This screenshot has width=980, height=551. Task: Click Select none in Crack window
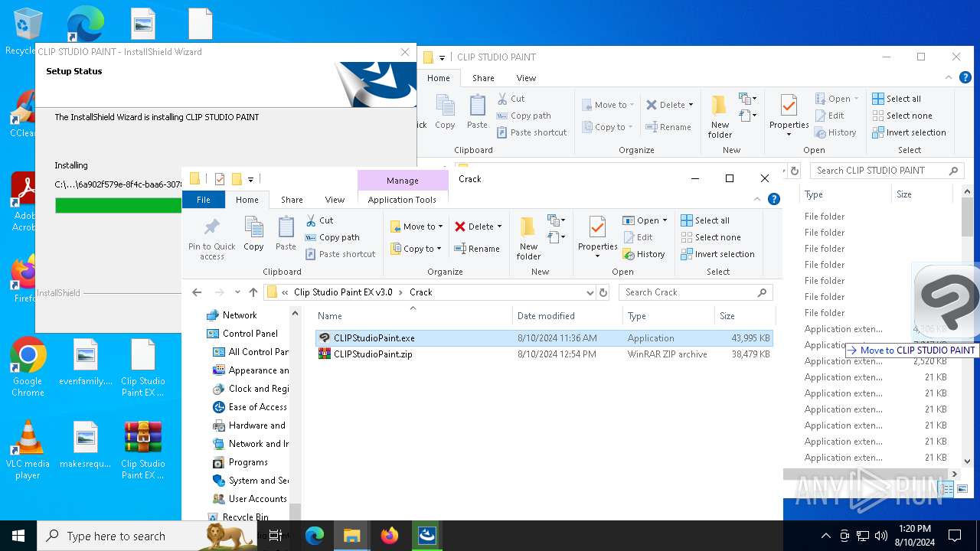click(x=710, y=237)
